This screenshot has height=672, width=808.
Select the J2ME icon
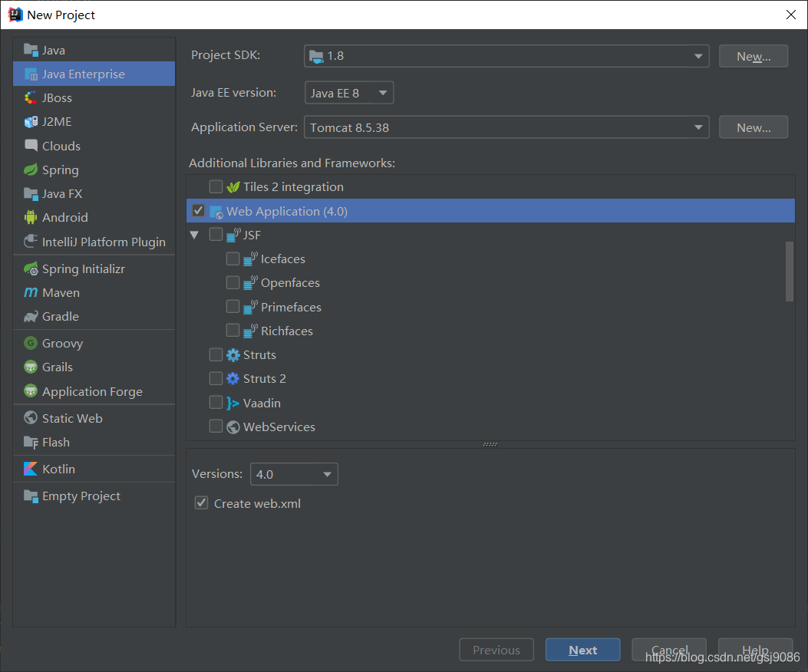31,122
